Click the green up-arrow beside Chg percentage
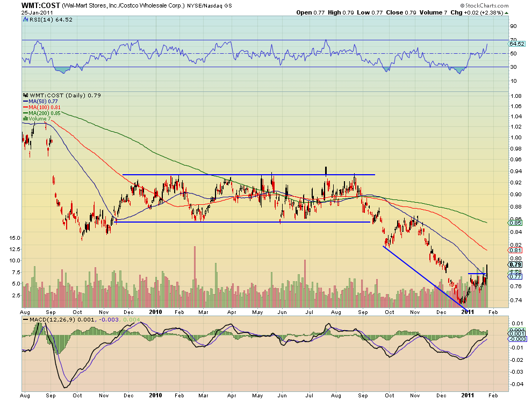This screenshot has height=400, width=532. 507,13
